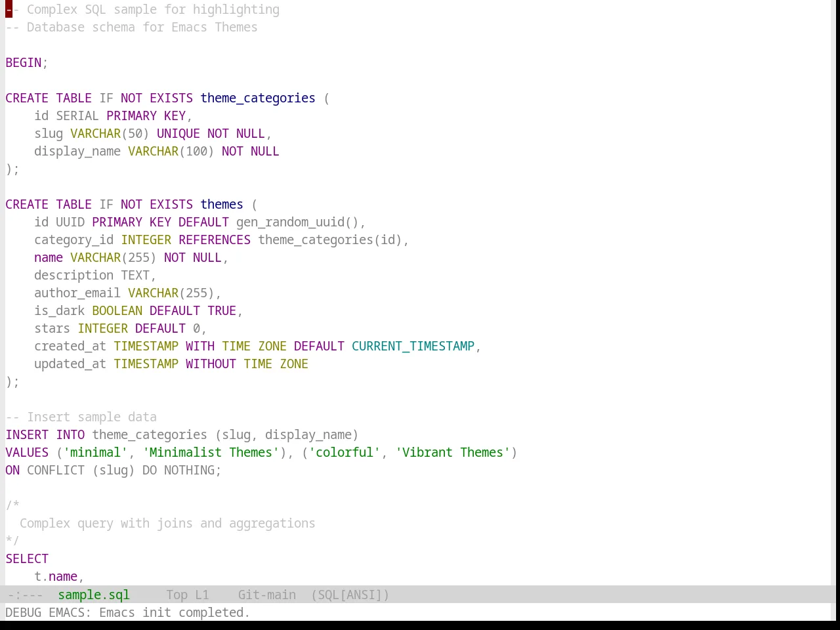This screenshot has width=840, height=630.
Task: Click the theme_categories table name in first CREATE TABLE
Action: (258, 98)
